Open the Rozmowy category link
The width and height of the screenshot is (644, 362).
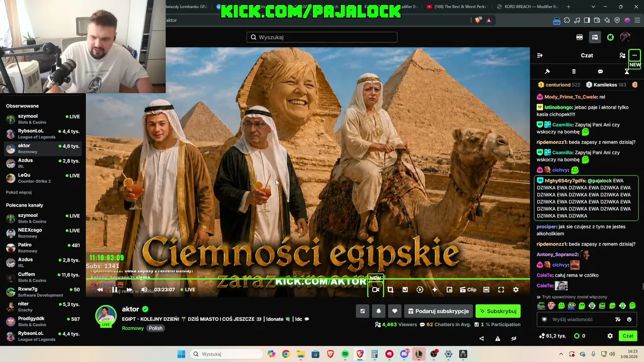point(133,328)
